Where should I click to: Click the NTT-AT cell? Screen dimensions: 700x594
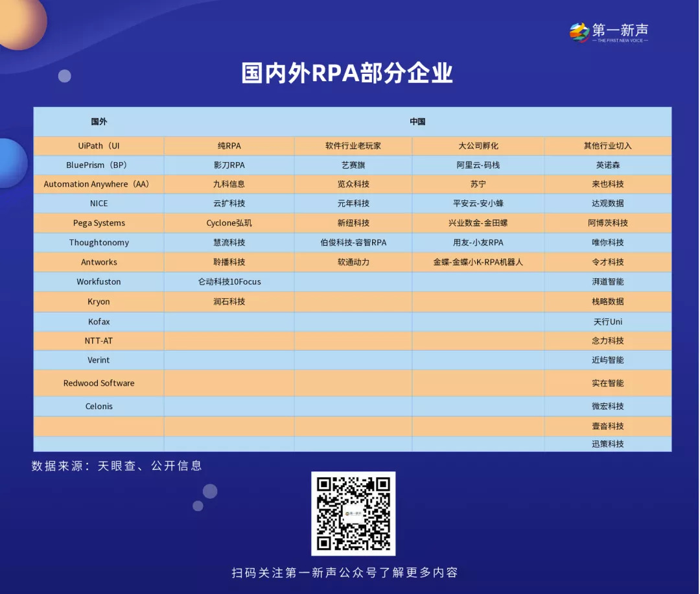(99, 340)
